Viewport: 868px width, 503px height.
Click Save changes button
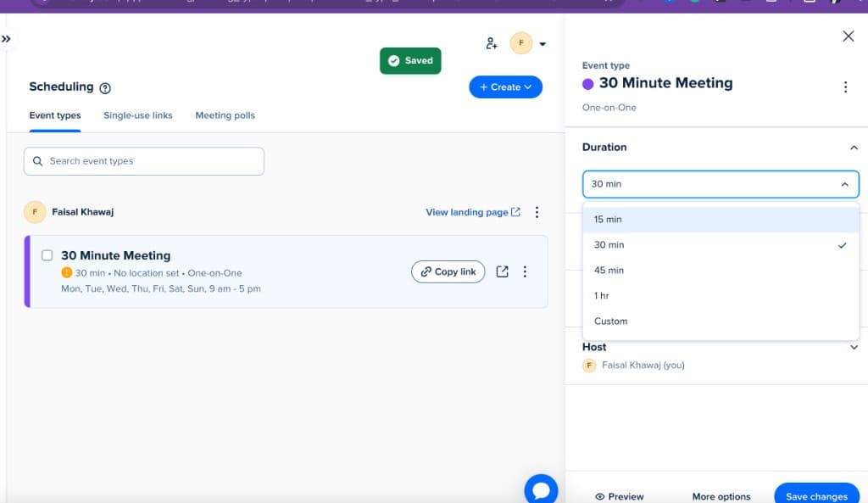click(816, 495)
